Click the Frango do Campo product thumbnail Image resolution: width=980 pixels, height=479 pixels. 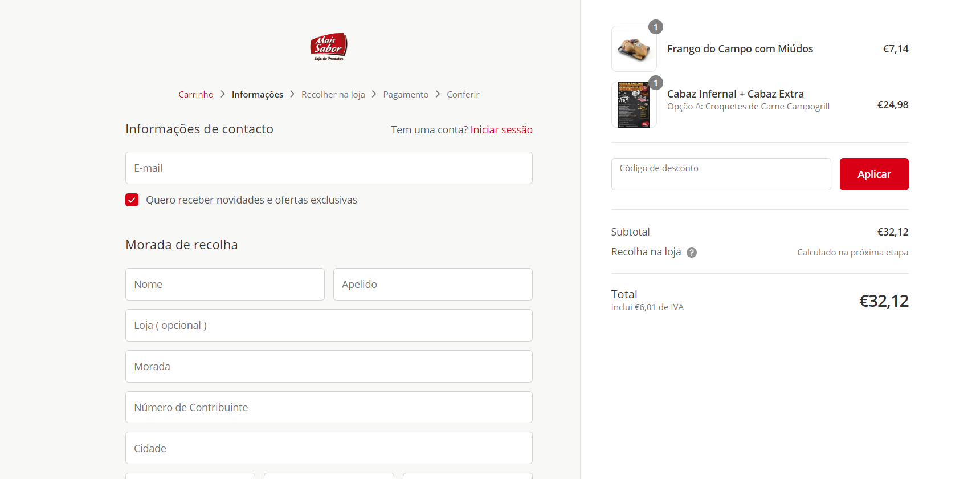[x=634, y=48]
